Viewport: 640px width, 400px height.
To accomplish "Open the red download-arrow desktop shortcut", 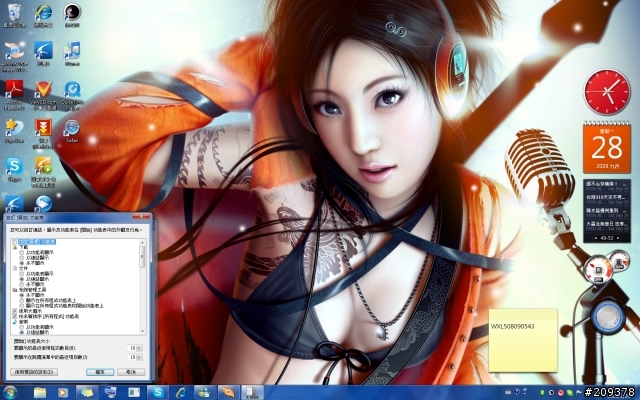I will click(x=43, y=133).
